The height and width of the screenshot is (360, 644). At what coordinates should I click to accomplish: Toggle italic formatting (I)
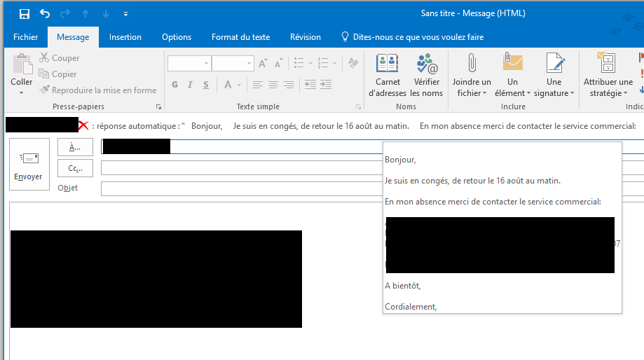coord(190,85)
